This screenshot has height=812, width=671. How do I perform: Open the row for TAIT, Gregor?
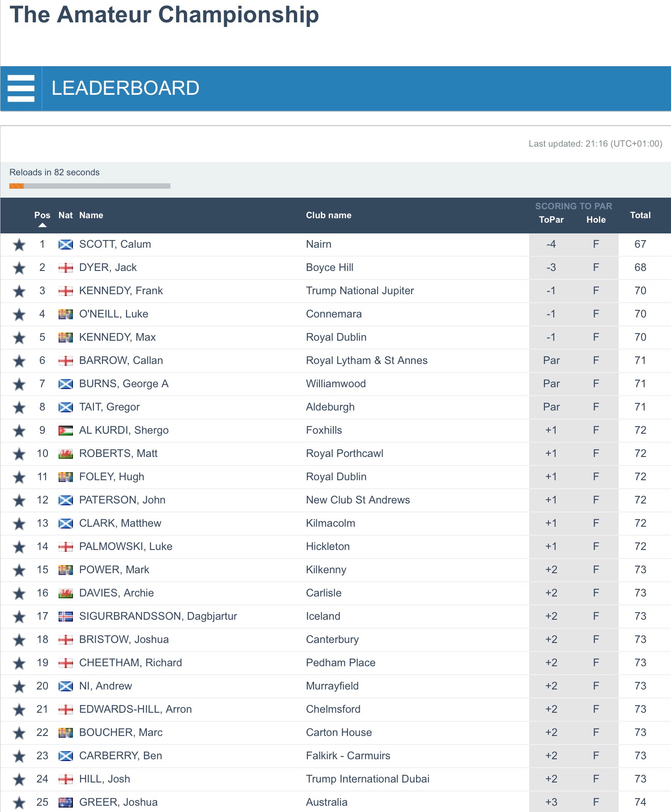click(109, 407)
